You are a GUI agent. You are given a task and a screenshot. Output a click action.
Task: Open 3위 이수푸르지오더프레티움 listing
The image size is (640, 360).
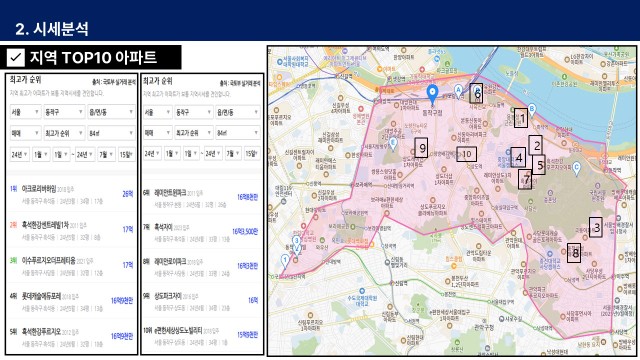[71, 266]
